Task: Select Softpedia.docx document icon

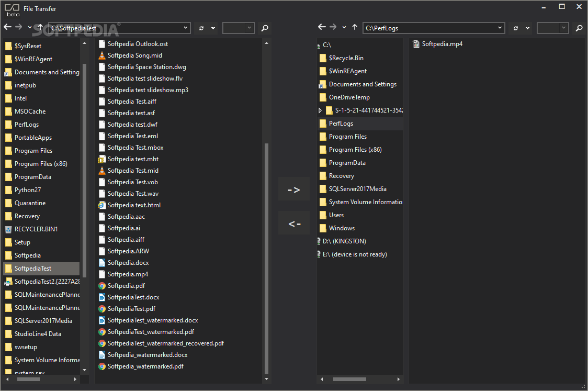Action: (x=101, y=263)
